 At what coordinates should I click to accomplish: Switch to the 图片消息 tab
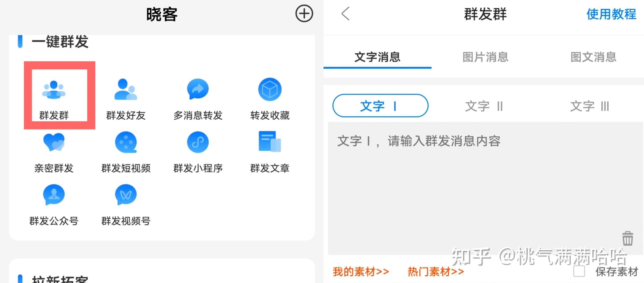pyautogui.click(x=485, y=57)
